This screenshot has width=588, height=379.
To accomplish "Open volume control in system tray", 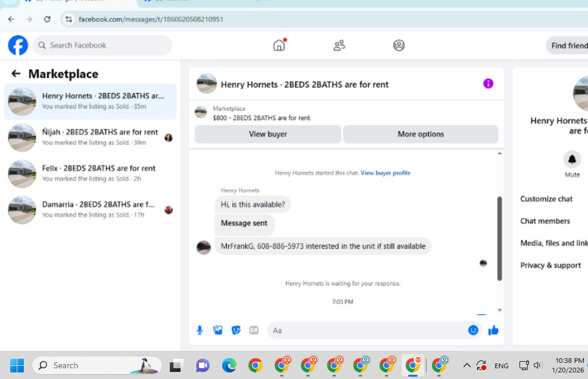I will [538, 365].
